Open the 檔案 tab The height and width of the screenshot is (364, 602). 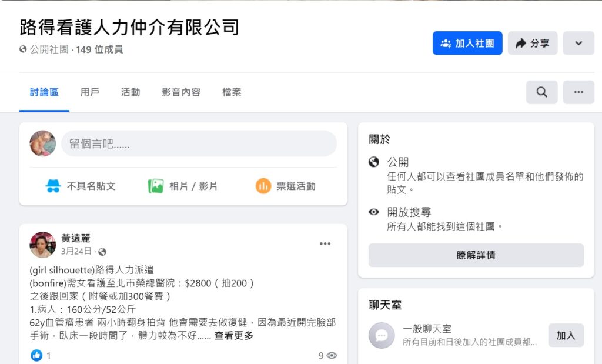[232, 92]
